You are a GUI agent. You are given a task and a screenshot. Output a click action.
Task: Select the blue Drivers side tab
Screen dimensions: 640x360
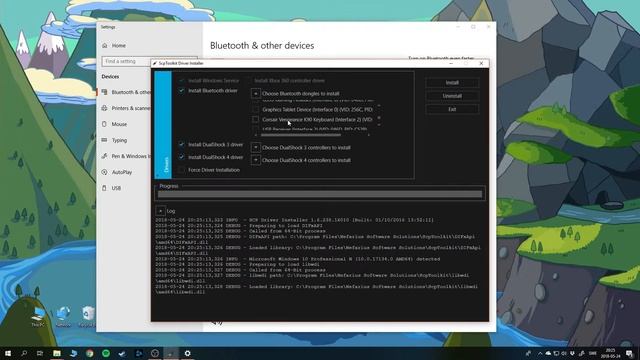pos(163,125)
